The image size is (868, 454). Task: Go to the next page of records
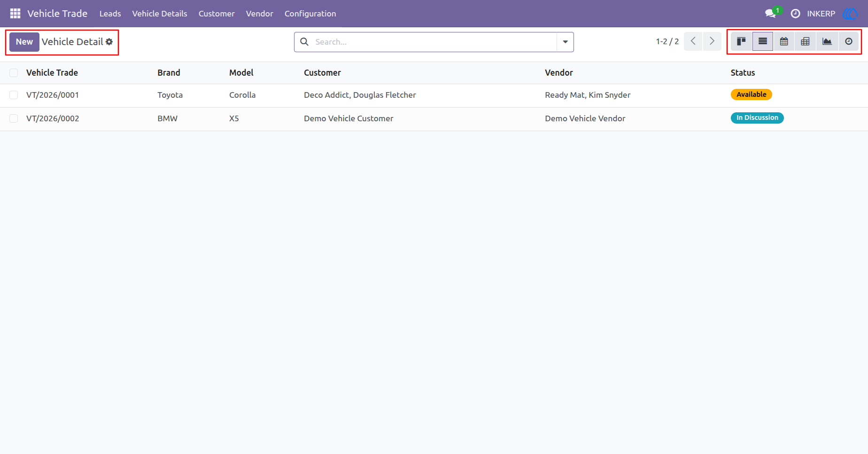712,41
